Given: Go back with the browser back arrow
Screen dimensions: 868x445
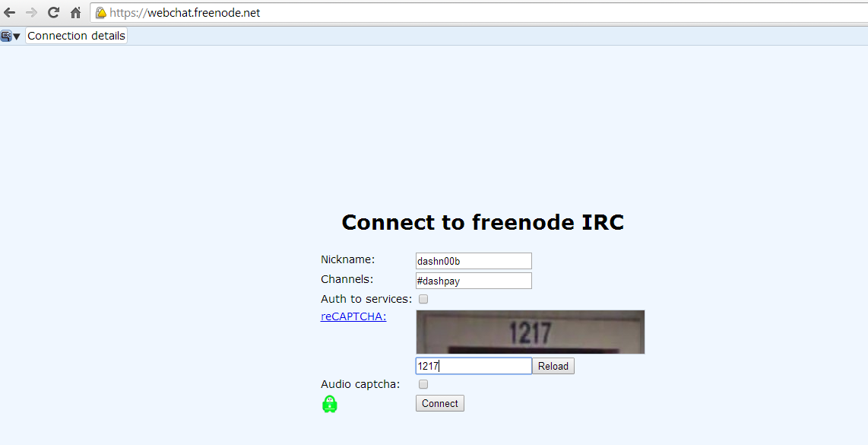Looking at the screenshot, I should 9,12.
